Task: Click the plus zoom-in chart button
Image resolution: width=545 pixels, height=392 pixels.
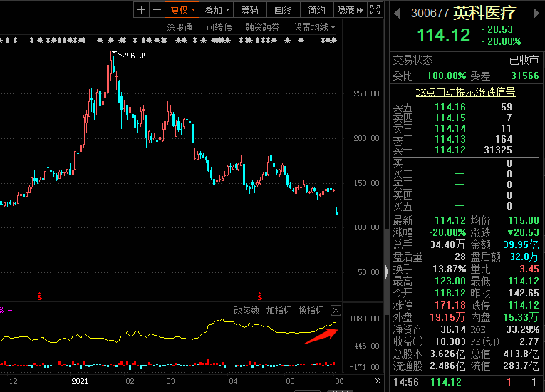Action: (x=141, y=10)
